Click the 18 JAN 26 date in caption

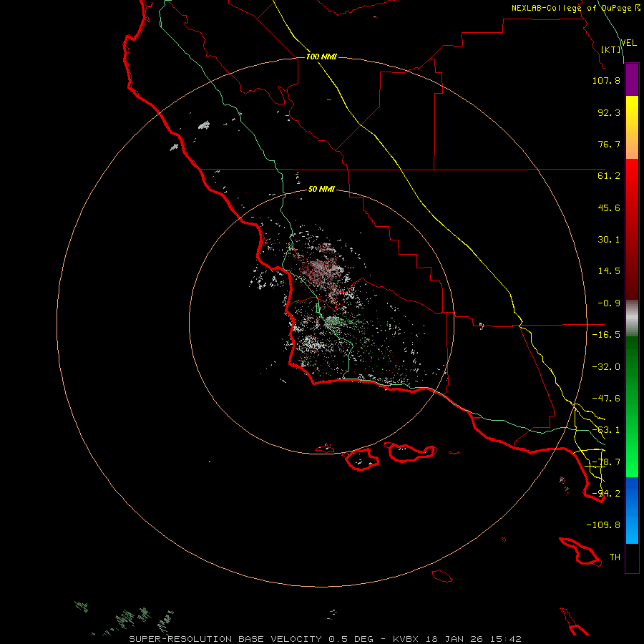coord(454,639)
